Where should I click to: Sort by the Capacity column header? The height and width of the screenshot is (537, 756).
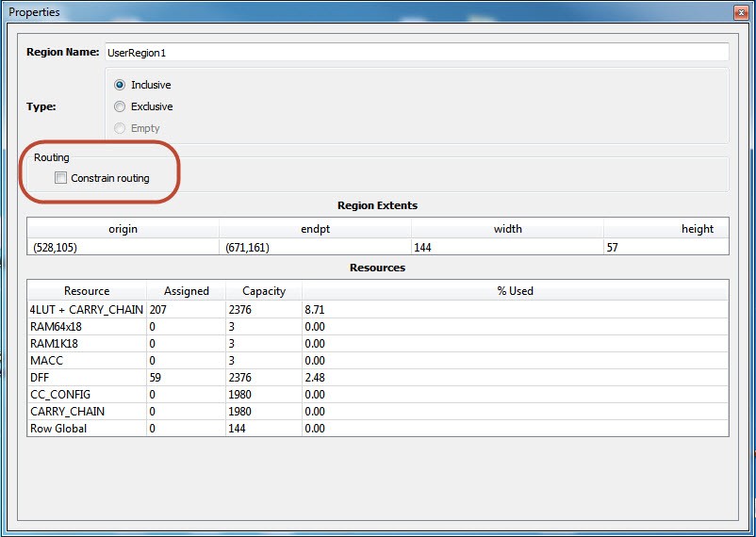pos(263,291)
